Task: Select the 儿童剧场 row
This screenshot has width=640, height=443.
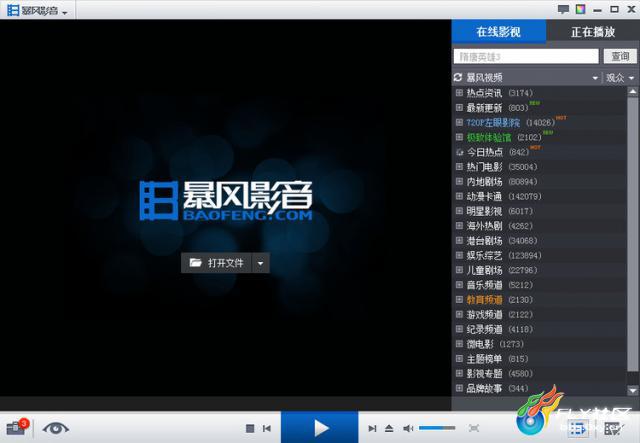Action: tap(540, 270)
